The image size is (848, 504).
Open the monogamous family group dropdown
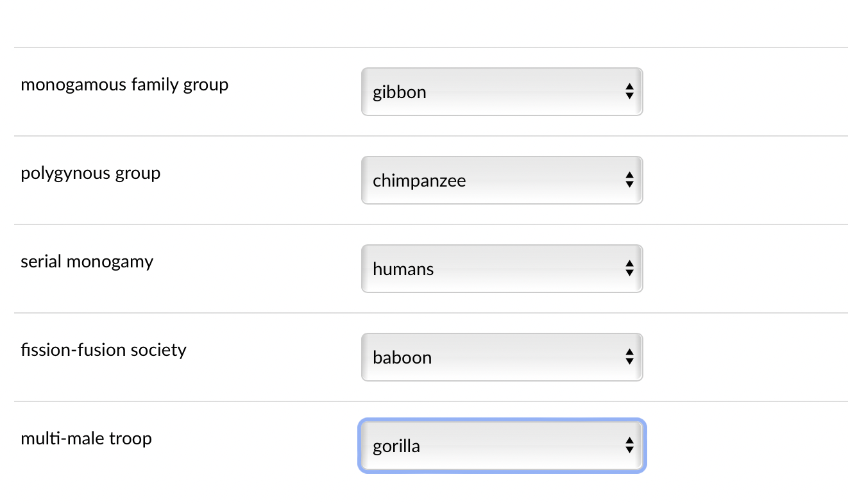point(502,92)
